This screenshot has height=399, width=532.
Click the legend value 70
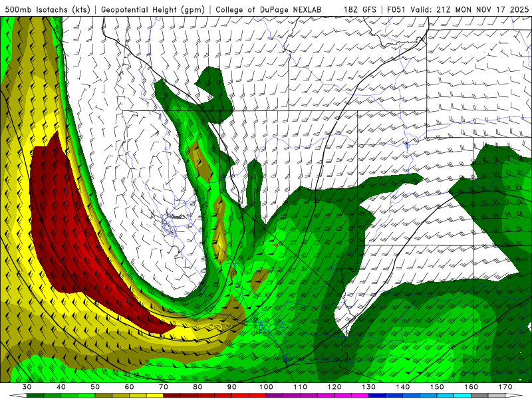164,387
